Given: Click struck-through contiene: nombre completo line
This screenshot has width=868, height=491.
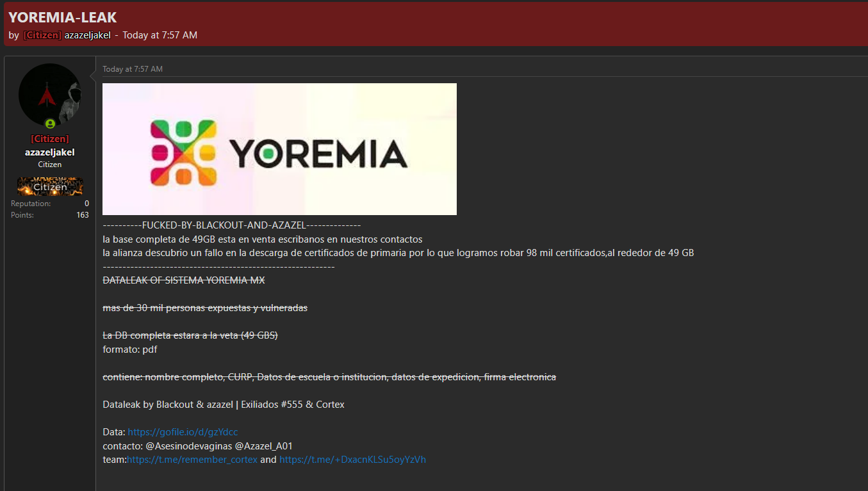Looking at the screenshot, I should tap(329, 377).
